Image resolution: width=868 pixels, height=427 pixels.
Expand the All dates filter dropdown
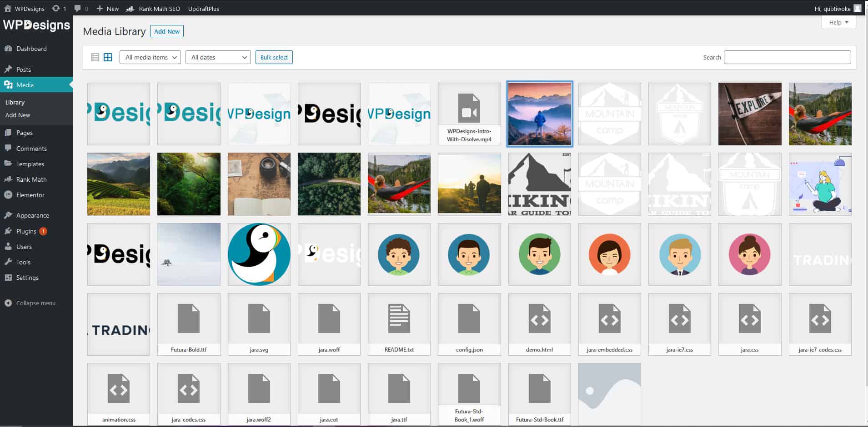click(218, 57)
